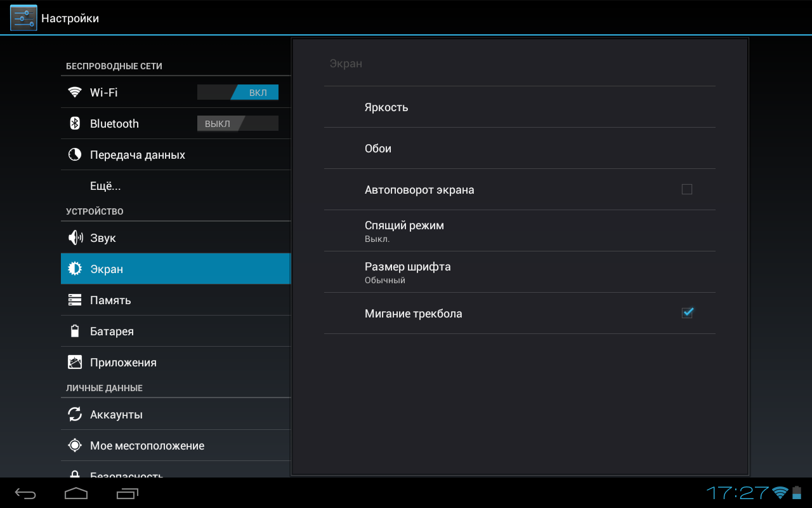Tap the brightness icon next to Экран
This screenshot has height=508, width=812.
(75, 269)
